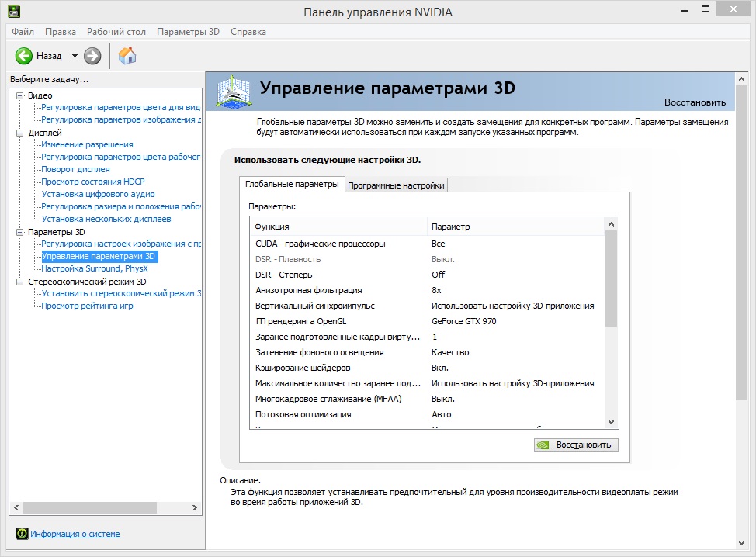Click settings list scroll-down arrow
The image size is (756, 557).
coord(612,422)
